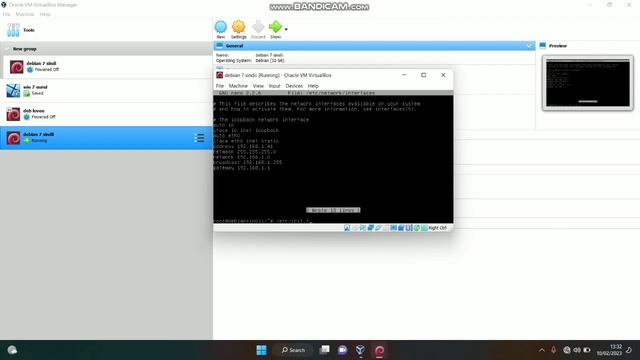Open the Windows Start menu
This screenshot has width=640, height=360.
[262, 350]
